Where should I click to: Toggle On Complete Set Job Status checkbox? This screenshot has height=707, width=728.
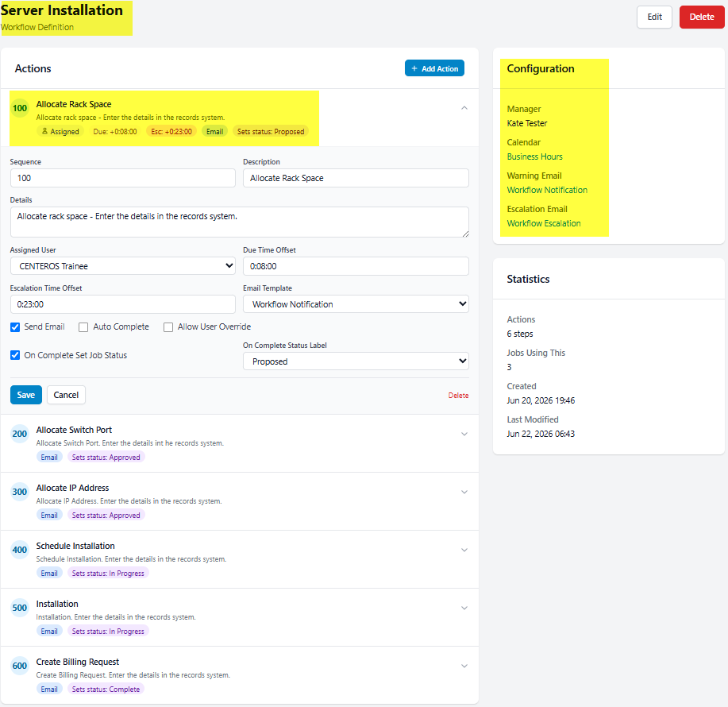pyautogui.click(x=15, y=355)
